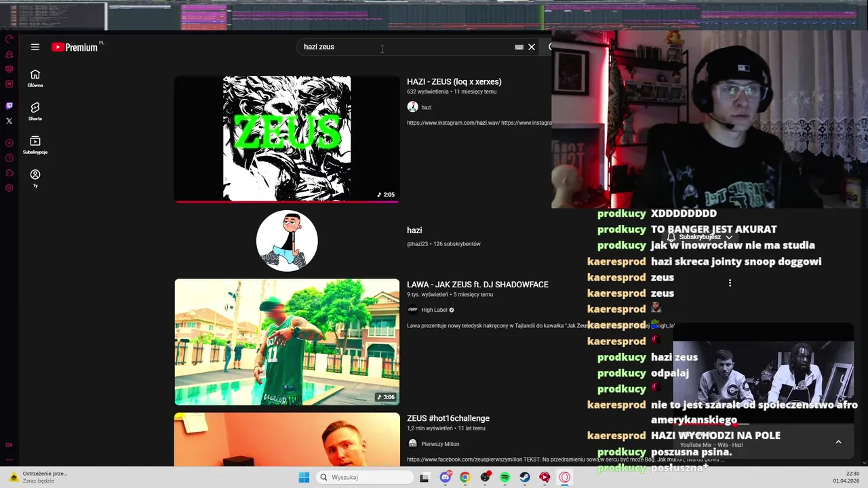
Task: Seek on the ZEUS thumbnail red progress bar
Action: [287, 201]
